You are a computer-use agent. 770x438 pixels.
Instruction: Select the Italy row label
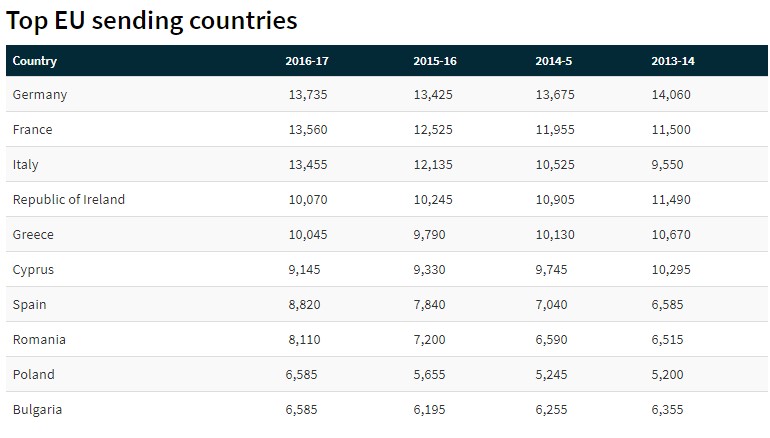coord(26,165)
